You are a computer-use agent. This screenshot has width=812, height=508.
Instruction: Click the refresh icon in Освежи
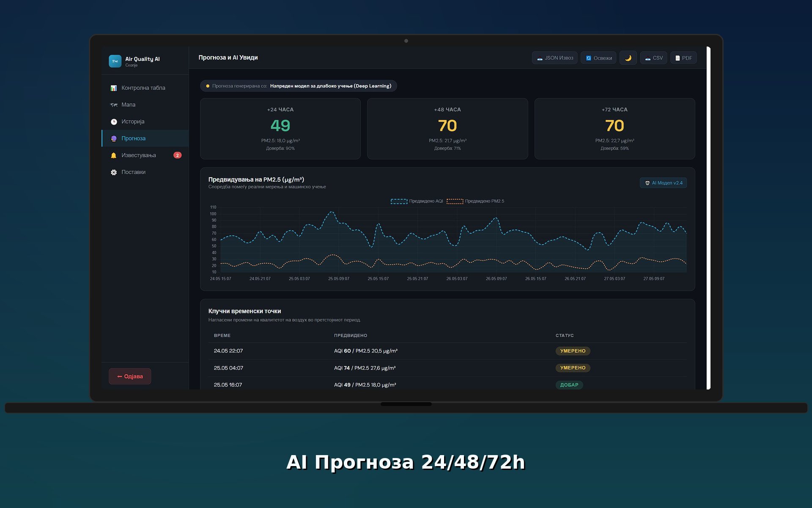pyautogui.click(x=588, y=58)
